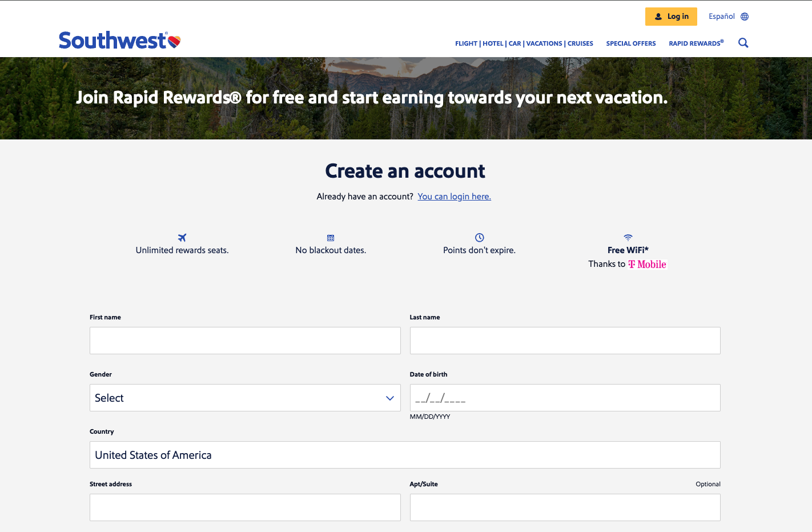The height and width of the screenshot is (532, 812).
Task: Open the 'You can login here' link
Action: click(454, 196)
